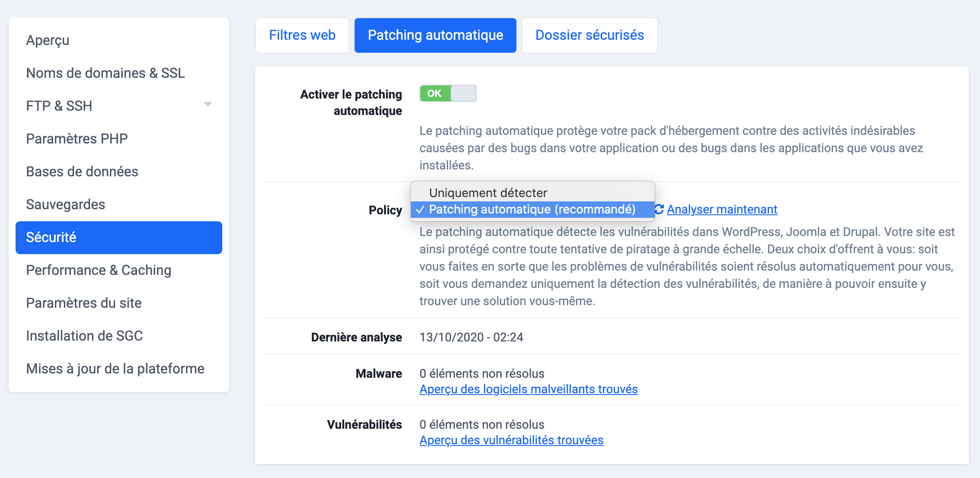
Task: Open Aperçu des vulnérabilités trouvées
Action: 511,440
